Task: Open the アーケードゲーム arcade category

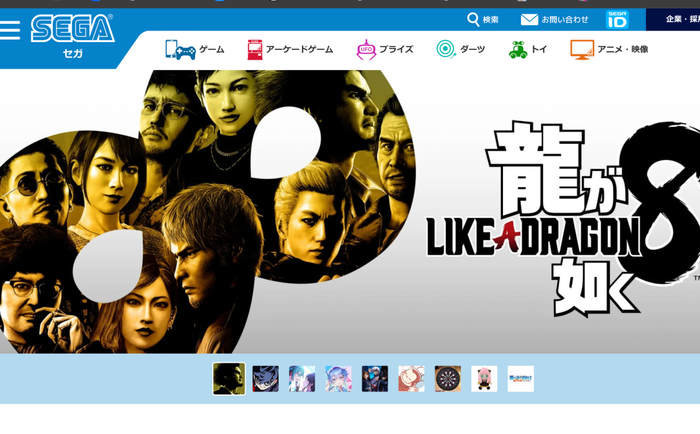Action: tap(290, 49)
